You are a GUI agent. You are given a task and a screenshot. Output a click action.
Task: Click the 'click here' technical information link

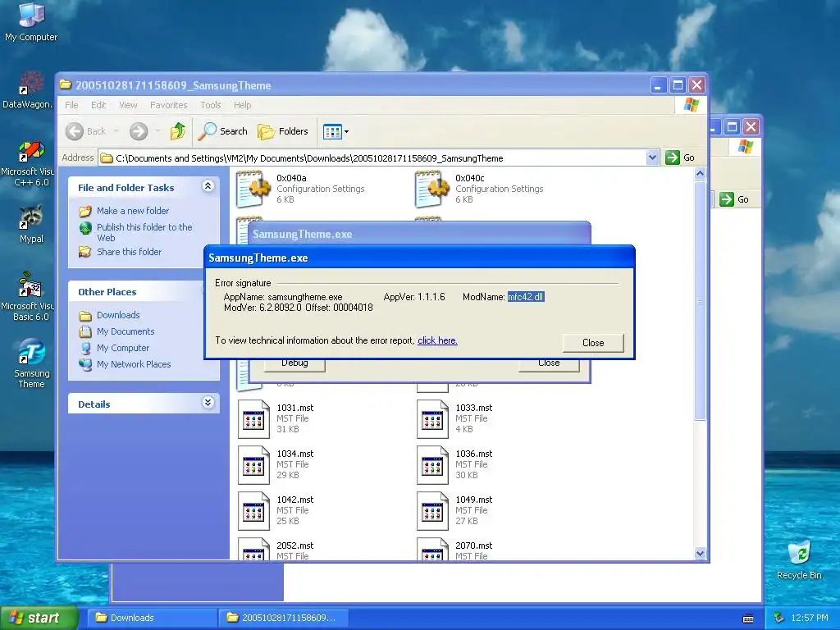(437, 340)
